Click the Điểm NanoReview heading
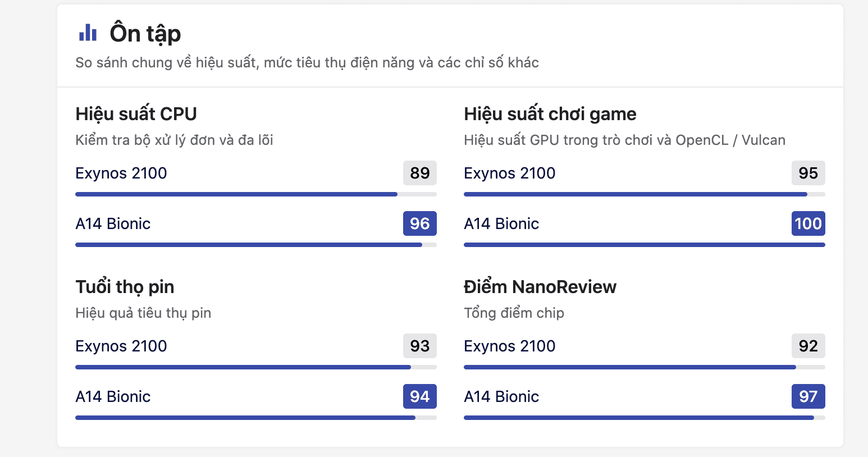868x457 pixels. click(x=540, y=287)
